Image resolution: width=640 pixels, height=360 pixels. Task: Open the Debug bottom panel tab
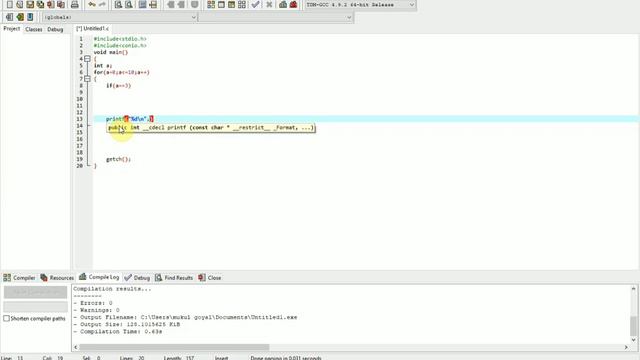[137, 278]
